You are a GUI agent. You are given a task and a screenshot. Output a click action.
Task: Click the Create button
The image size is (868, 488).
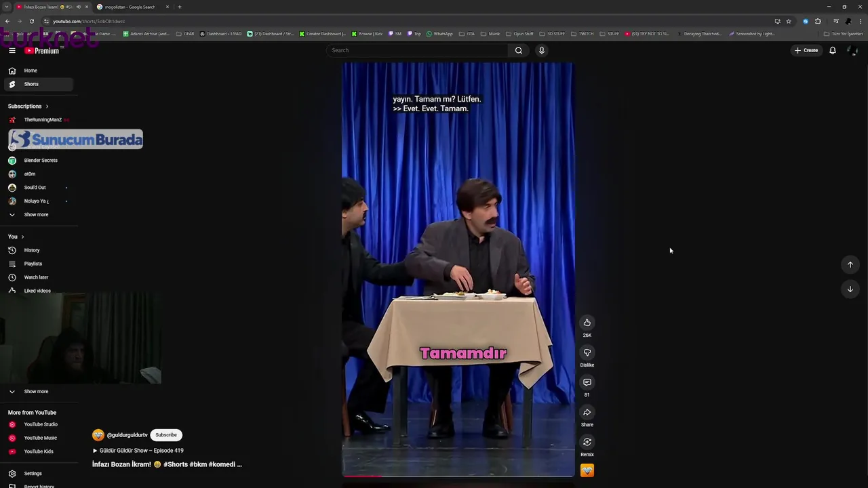tap(806, 50)
